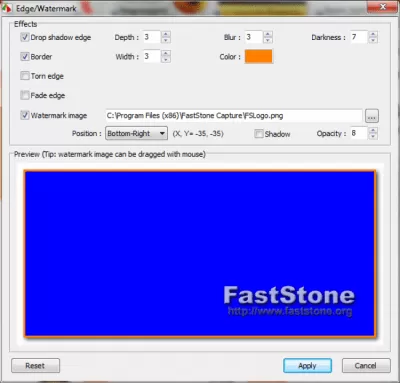Click inside the Opacity value field

tap(359, 133)
